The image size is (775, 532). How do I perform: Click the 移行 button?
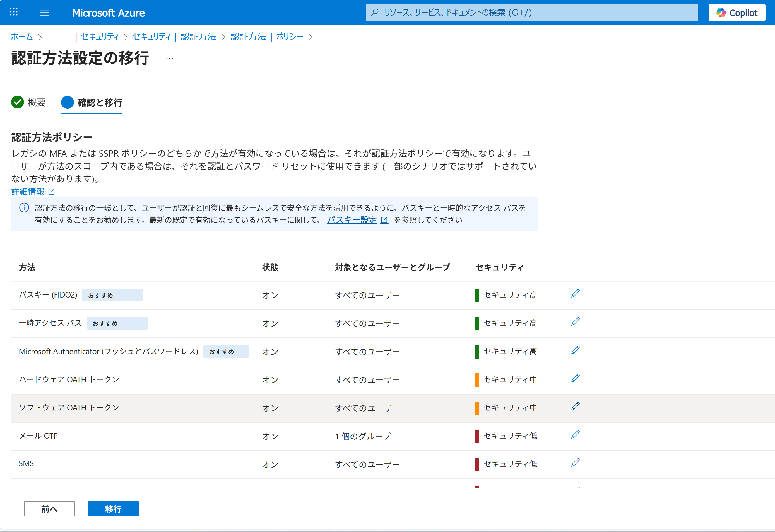click(113, 509)
